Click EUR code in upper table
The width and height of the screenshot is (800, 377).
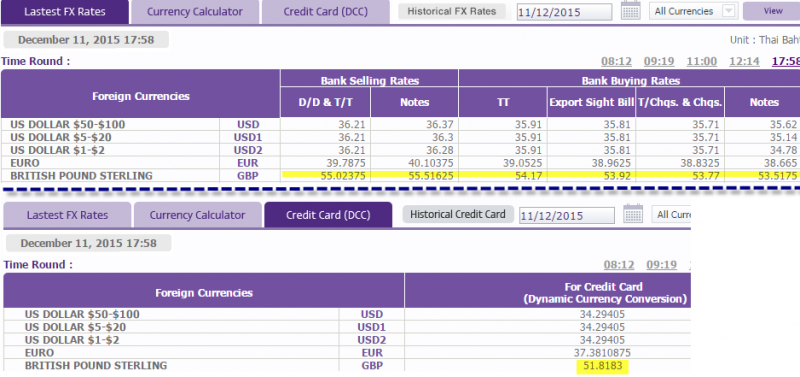[x=248, y=163]
